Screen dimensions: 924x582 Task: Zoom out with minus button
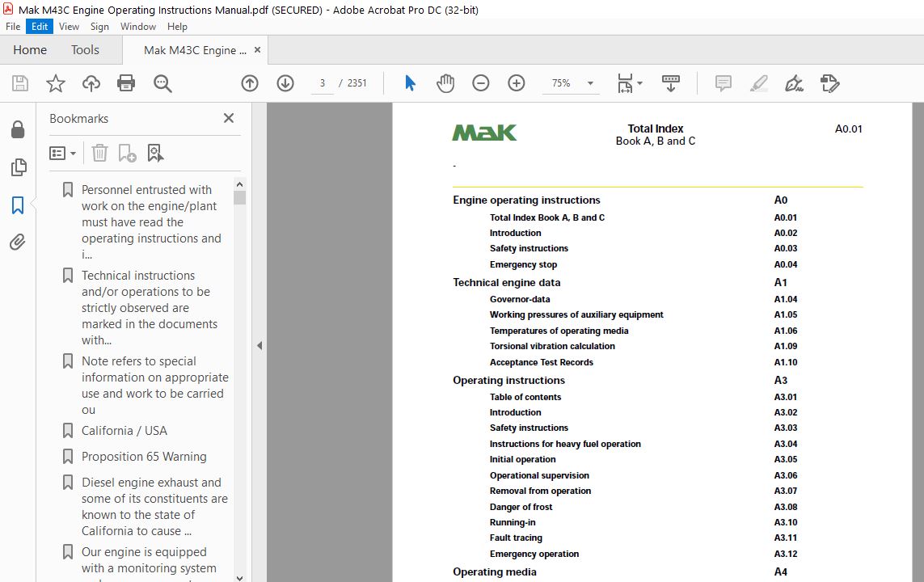(481, 83)
